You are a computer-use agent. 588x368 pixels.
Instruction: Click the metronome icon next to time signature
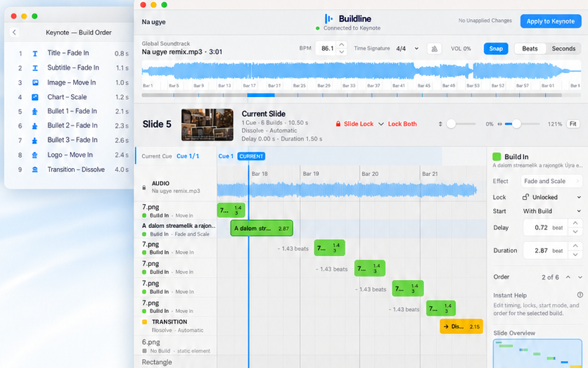[x=434, y=49]
